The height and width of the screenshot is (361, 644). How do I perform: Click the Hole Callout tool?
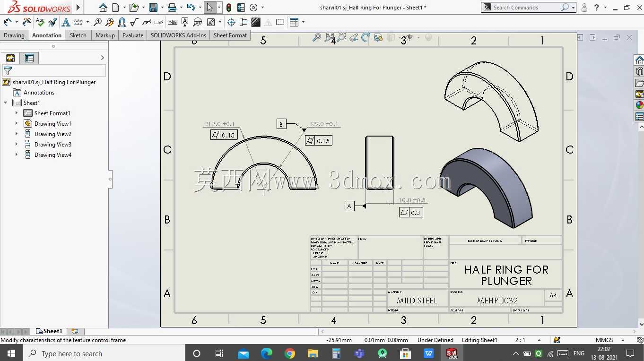(x=159, y=22)
